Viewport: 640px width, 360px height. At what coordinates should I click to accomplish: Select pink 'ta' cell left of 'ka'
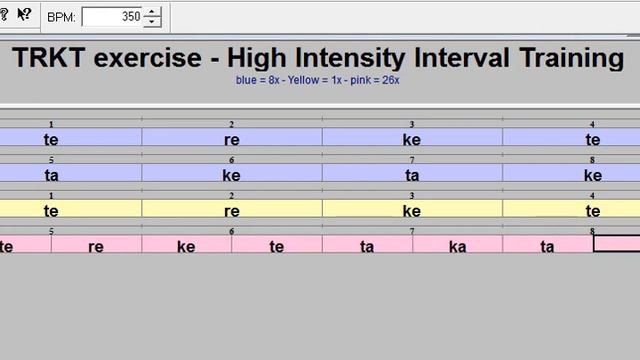point(367,244)
